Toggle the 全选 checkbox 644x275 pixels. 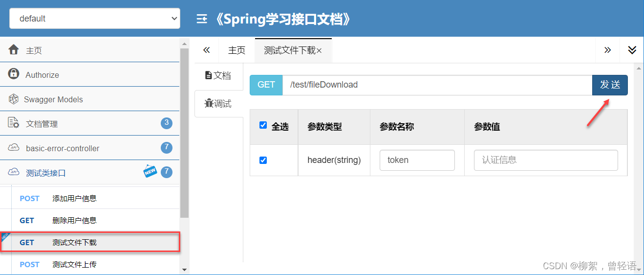(x=263, y=125)
